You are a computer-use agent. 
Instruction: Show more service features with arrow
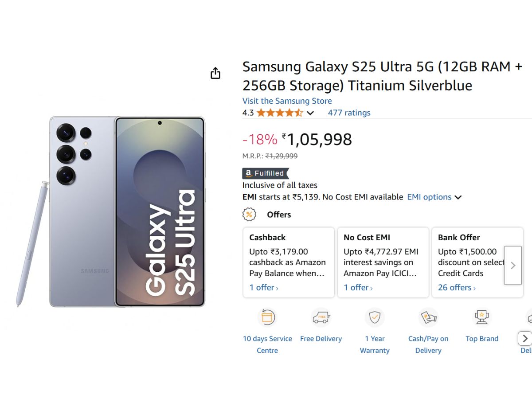(x=525, y=339)
